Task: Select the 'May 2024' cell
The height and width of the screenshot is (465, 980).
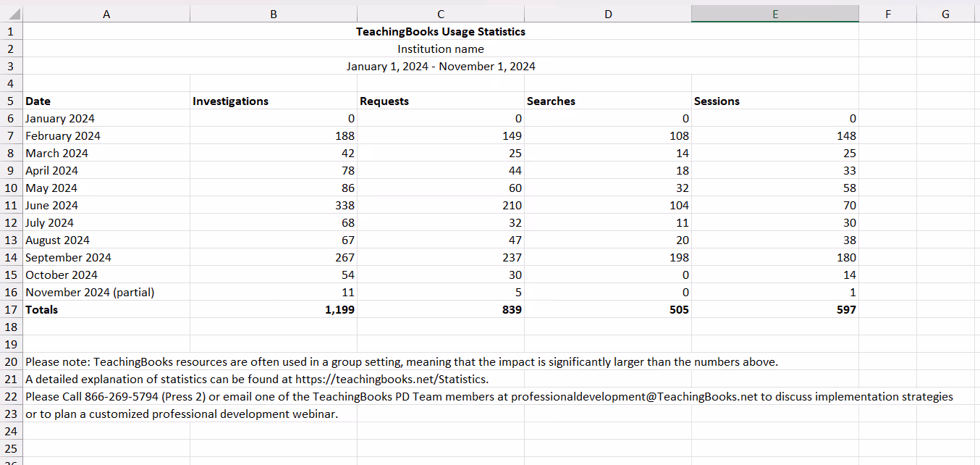Action: [x=107, y=188]
